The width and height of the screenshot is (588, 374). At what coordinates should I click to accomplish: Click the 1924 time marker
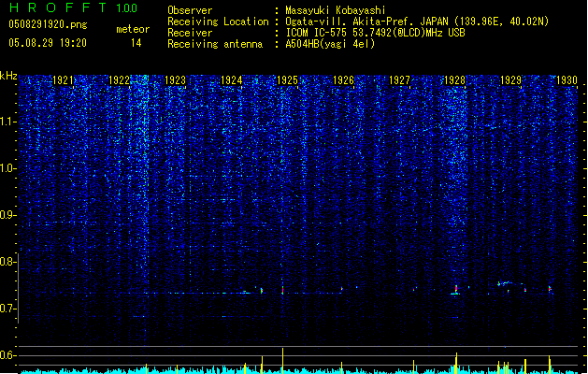point(232,80)
